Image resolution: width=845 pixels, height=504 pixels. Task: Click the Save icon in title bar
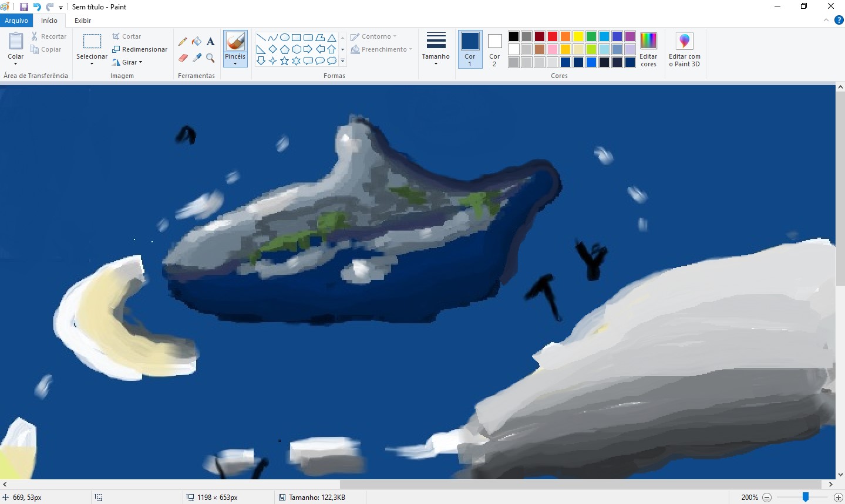point(24,7)
